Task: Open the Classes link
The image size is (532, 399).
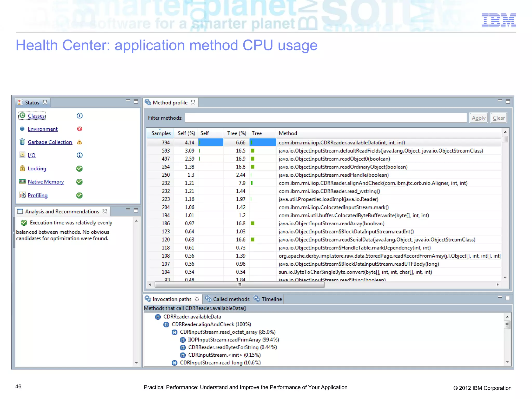Action: [36, 116]
